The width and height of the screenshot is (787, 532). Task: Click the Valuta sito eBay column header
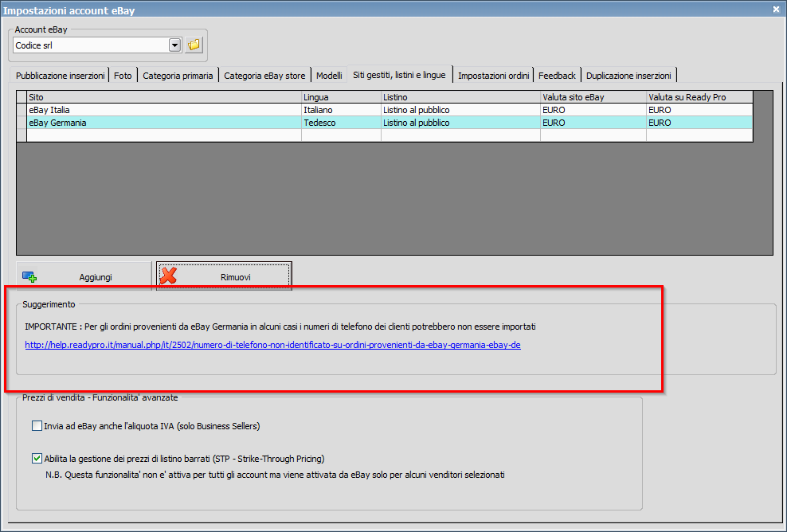click(593, 97)
